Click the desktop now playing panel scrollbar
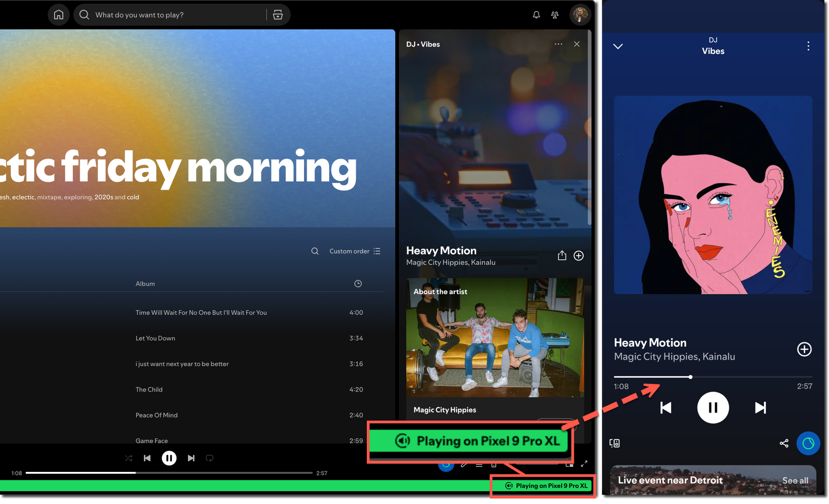The width and height of the screenshot is (829, 504). (x=590, y=128)
